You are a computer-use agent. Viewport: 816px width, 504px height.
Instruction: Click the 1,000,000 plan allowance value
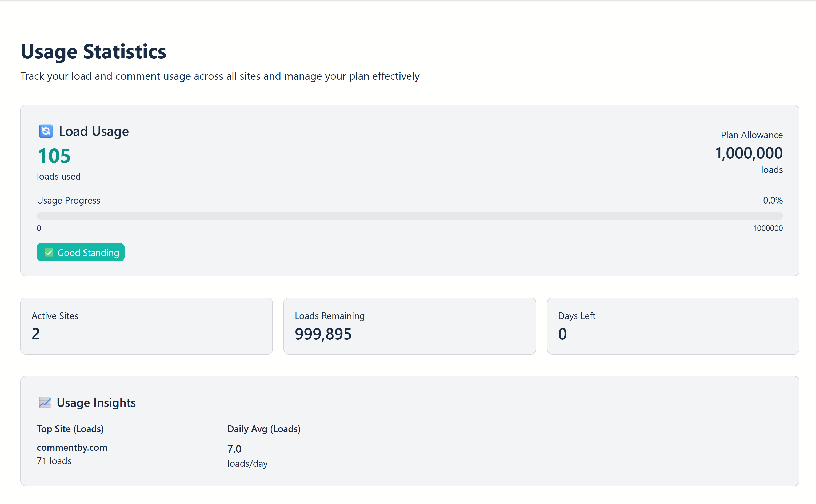point(749,153)
